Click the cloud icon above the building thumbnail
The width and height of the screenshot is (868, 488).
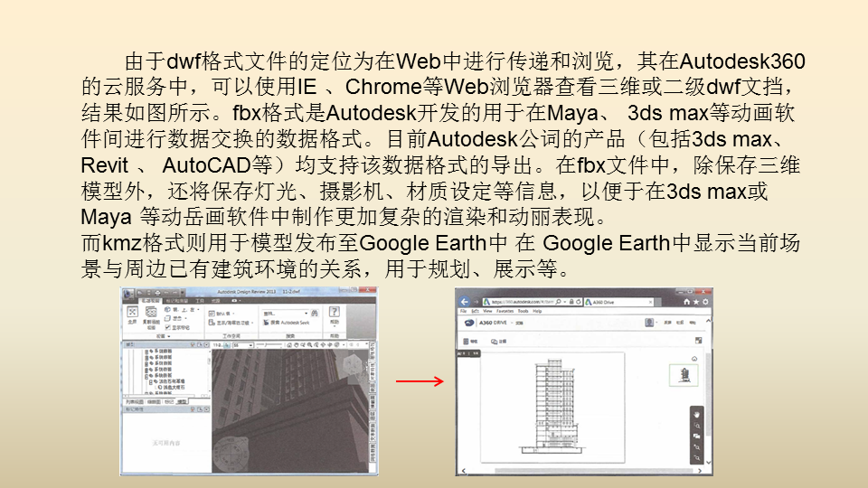(694, 359)
